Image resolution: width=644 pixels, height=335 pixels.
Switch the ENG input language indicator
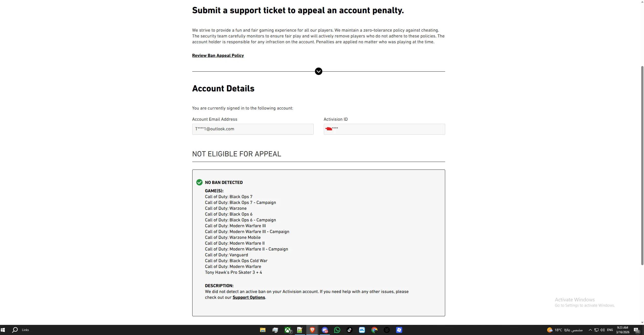[610, 330]
